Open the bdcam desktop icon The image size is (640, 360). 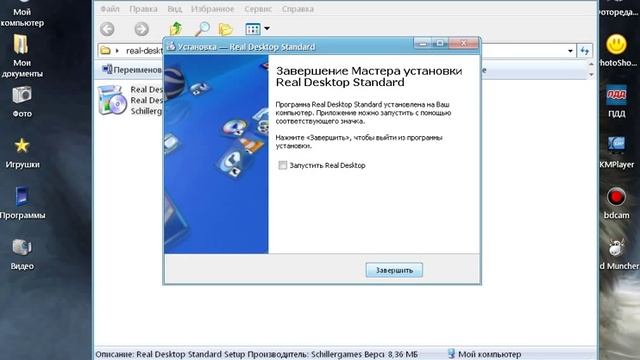[x=616, y=203]
